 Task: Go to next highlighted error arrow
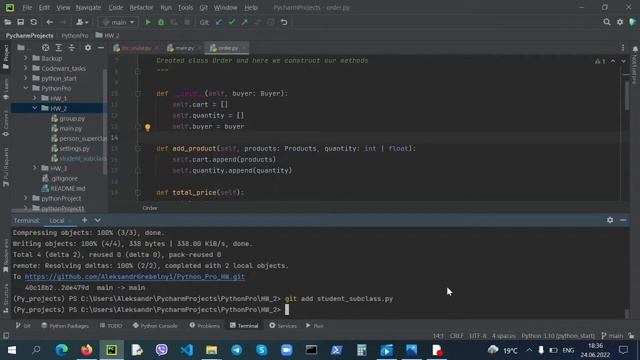tap(623, 61)
